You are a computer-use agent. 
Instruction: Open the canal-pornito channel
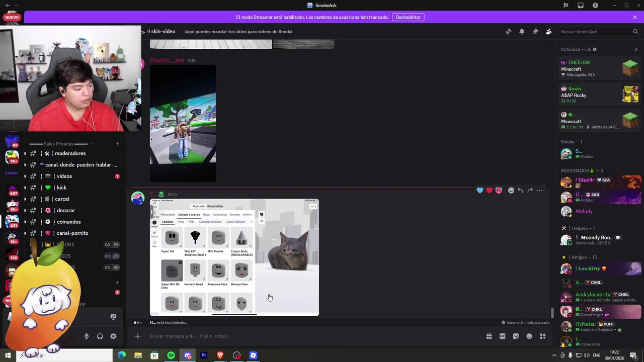[74, 233]
